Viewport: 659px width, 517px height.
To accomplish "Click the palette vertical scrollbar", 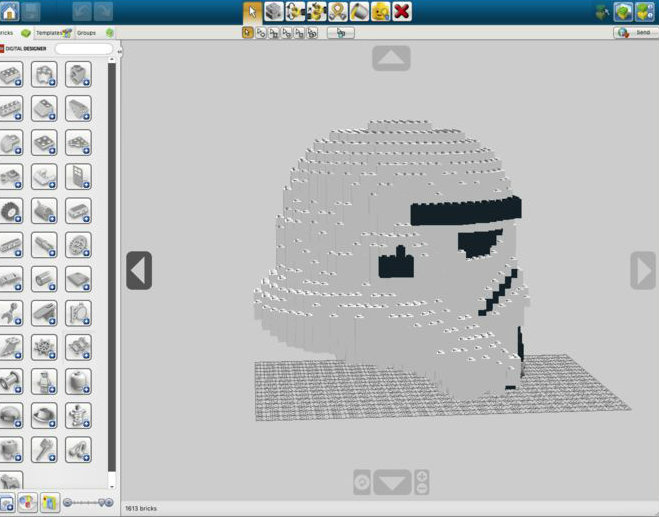I will (x=112, y=271).
